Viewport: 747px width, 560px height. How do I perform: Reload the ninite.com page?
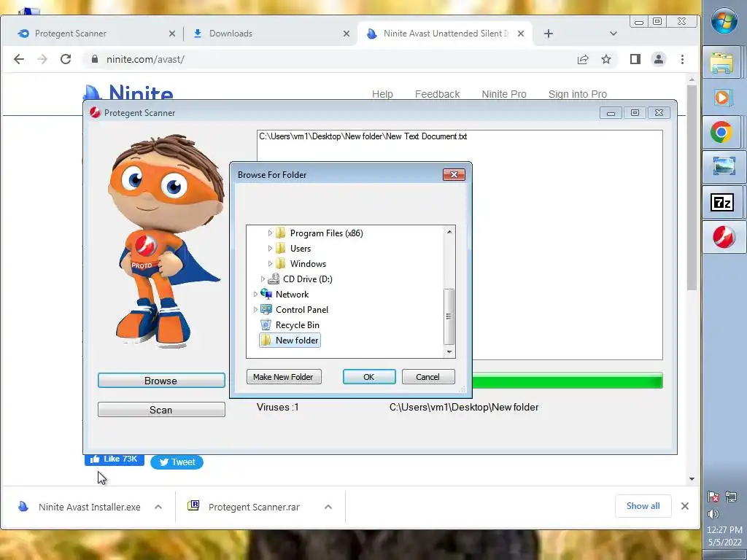66,59
